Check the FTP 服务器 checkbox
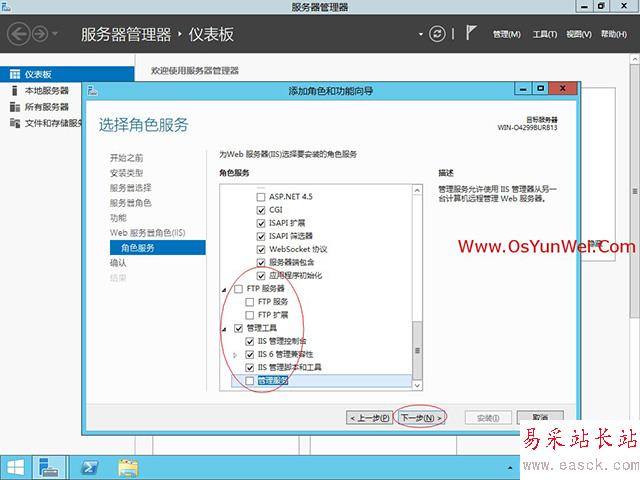The width and height of the screenshot is (640, 480). click(238, 289)
